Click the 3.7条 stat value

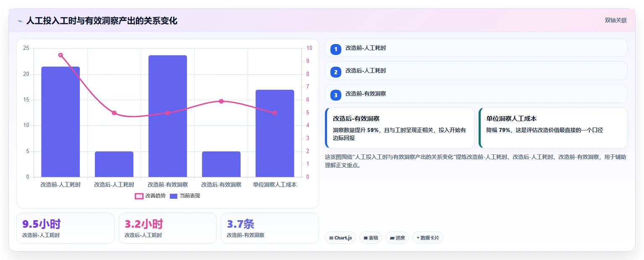click(241, 224)
